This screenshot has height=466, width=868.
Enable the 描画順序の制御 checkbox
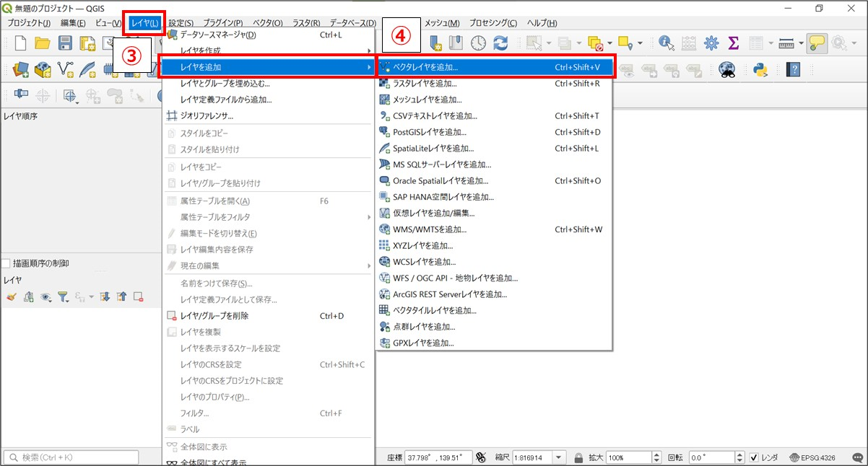tap(6, 264)
